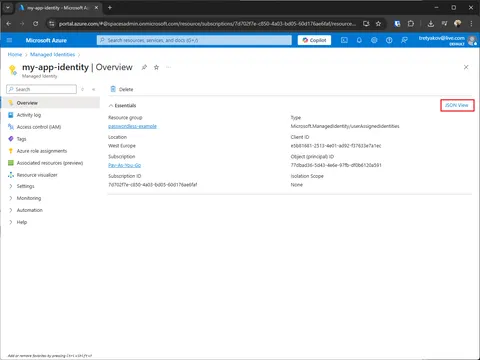Open passwordless-example resource group link

132,126
